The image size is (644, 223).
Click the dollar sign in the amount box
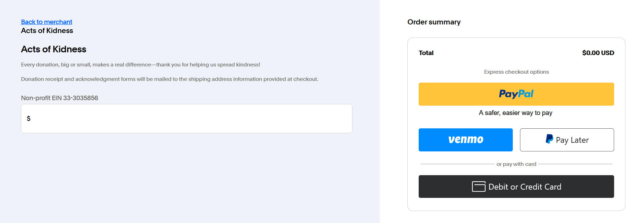(29, 118)
